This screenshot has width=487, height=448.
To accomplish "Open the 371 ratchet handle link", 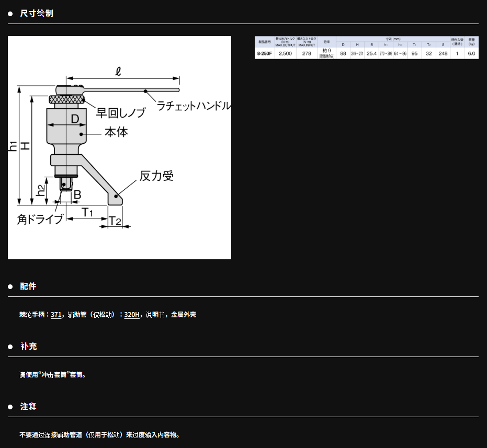I will click(55, 315).
